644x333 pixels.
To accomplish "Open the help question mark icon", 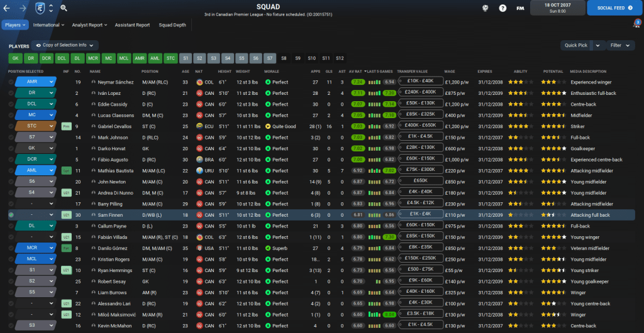I will [x=502, y=8].
